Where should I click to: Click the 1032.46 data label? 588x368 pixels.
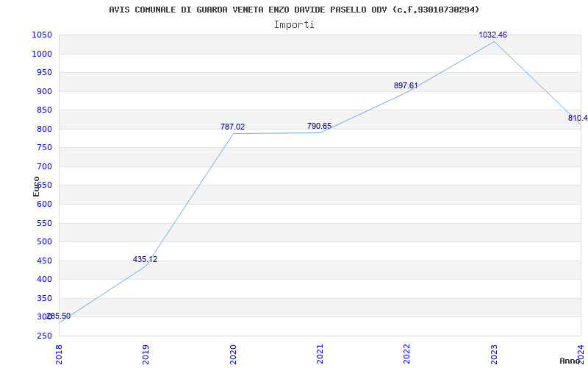[492, 35]
